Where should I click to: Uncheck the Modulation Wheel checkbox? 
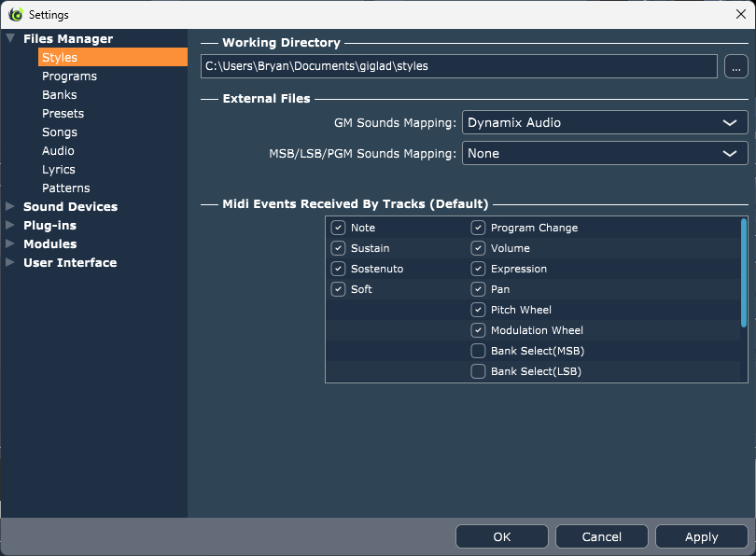pyautogui.click(x=478, y=330)
